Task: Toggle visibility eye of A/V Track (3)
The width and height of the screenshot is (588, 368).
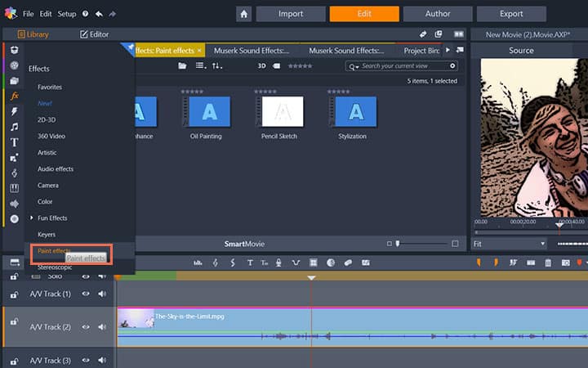Action: tap(86, 360)
